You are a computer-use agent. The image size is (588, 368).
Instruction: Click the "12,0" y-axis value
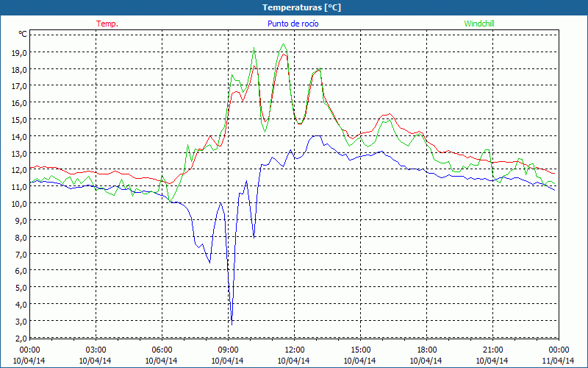19,170
